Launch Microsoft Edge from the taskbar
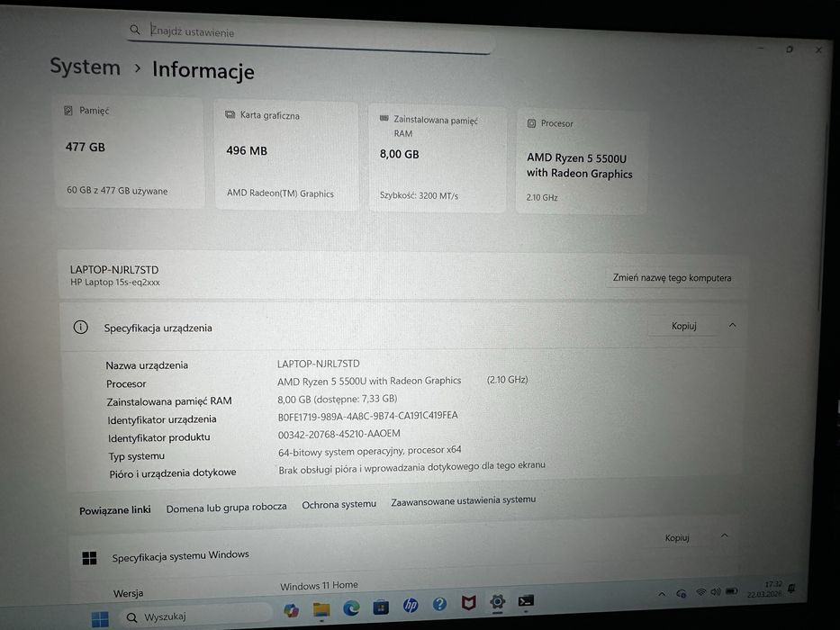 351,607
